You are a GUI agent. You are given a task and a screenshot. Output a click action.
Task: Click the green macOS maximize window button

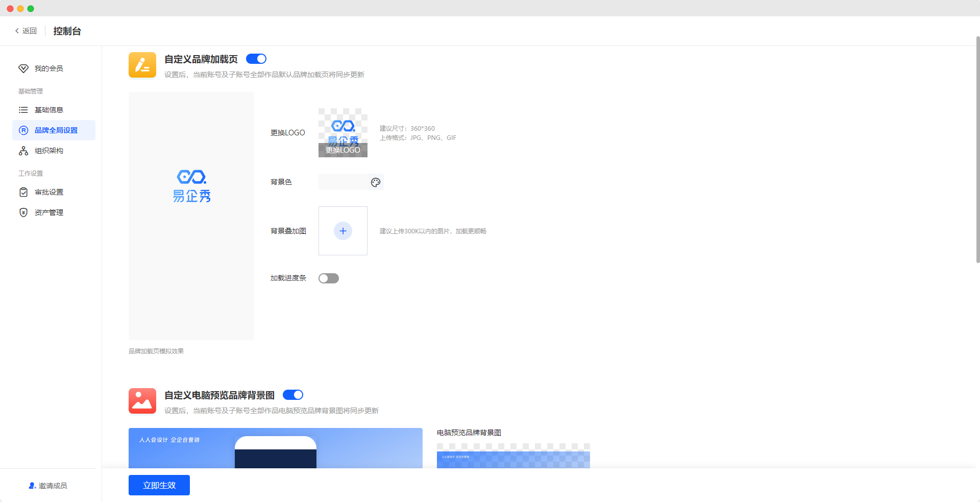(31, 9)
